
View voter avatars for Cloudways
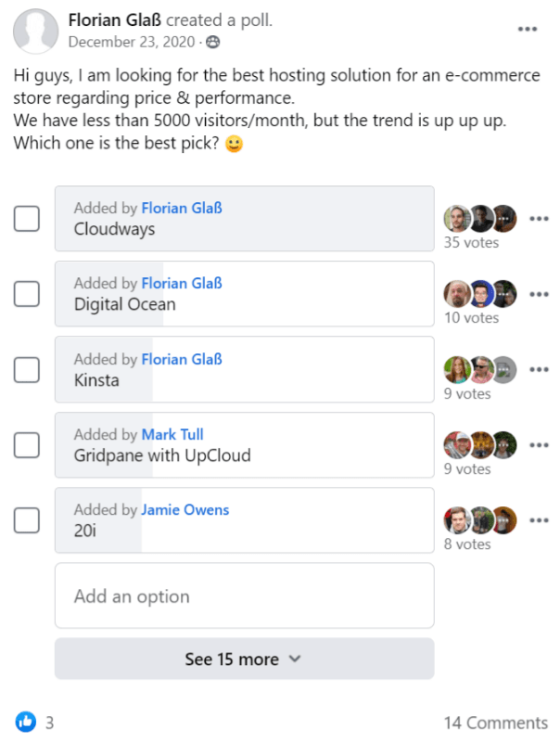click(478, 218)
